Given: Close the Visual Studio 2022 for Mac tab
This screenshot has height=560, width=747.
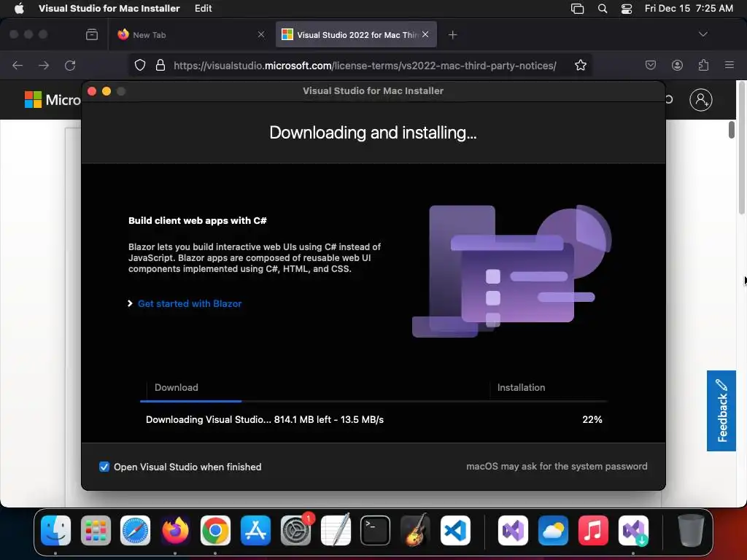Looking at the screenshot, I should [425, 34].
